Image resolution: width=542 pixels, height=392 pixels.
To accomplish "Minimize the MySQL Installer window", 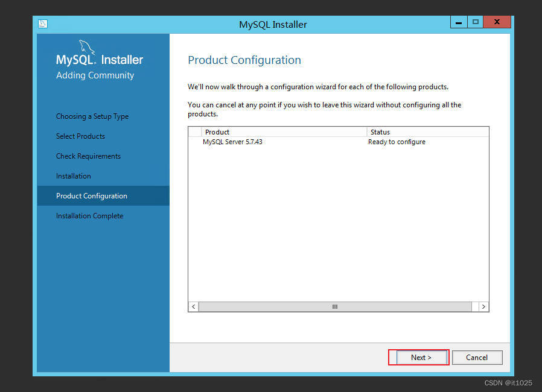I will tap(458, 22).
